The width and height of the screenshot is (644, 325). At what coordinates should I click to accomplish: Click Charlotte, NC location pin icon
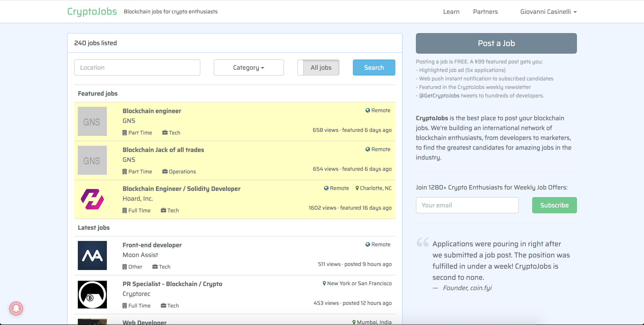tap(357, 188)
